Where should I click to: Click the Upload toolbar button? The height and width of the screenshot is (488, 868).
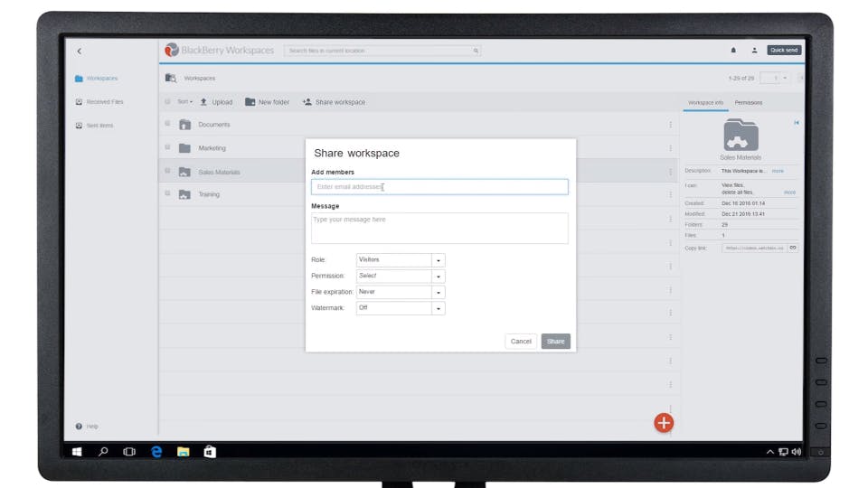216,102
